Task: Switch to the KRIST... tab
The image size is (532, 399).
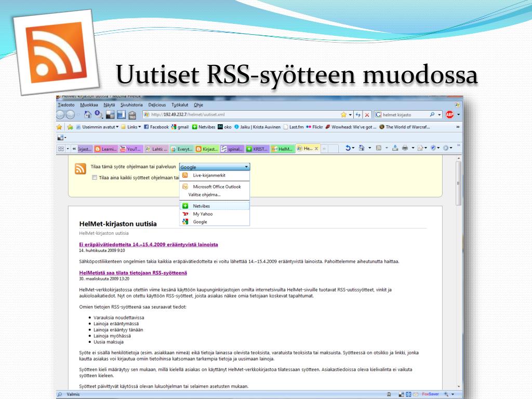Action: 257,149
